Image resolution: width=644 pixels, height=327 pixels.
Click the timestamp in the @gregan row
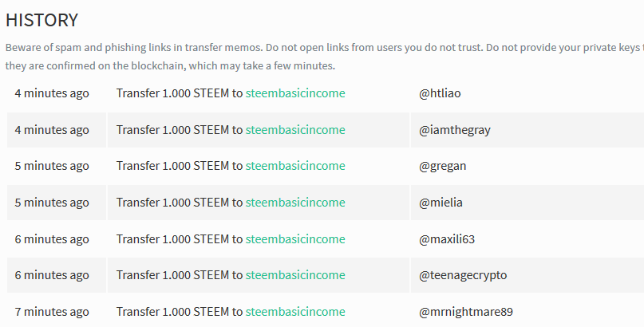[x=52, y=166]
